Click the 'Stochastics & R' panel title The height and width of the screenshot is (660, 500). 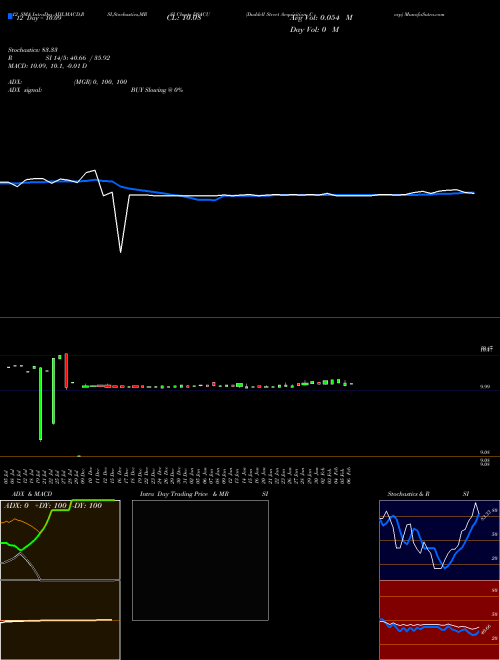point(408,494)
